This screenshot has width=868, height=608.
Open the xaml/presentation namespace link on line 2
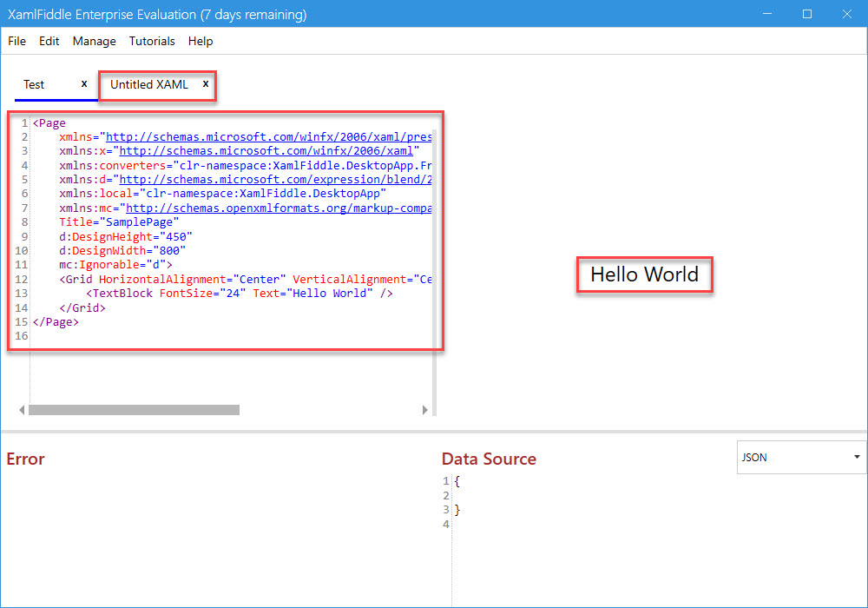point(268,136)
